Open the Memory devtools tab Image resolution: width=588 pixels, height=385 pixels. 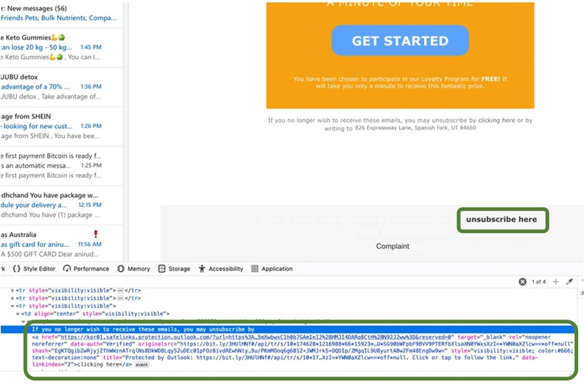click(x=134, y=269)
